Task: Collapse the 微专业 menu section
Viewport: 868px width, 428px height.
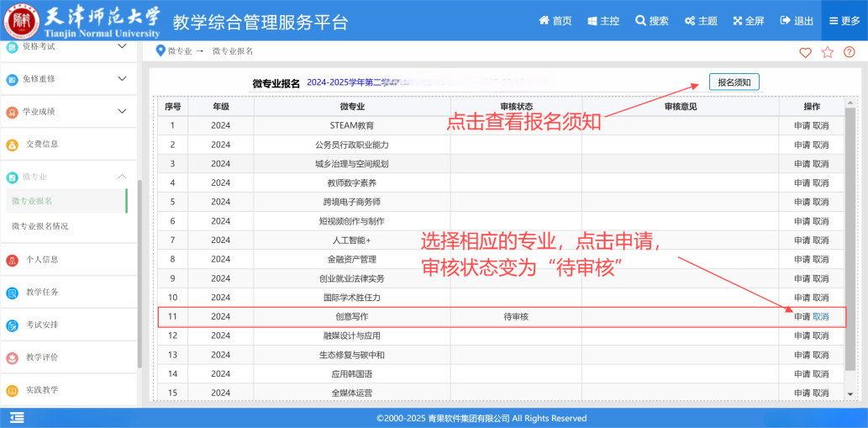Action: coord(122,177)
